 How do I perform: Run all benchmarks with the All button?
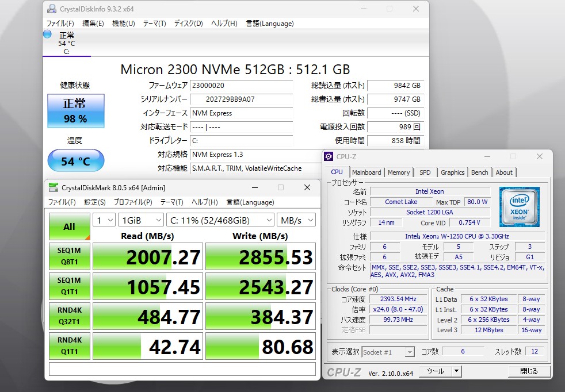point(70,226)
